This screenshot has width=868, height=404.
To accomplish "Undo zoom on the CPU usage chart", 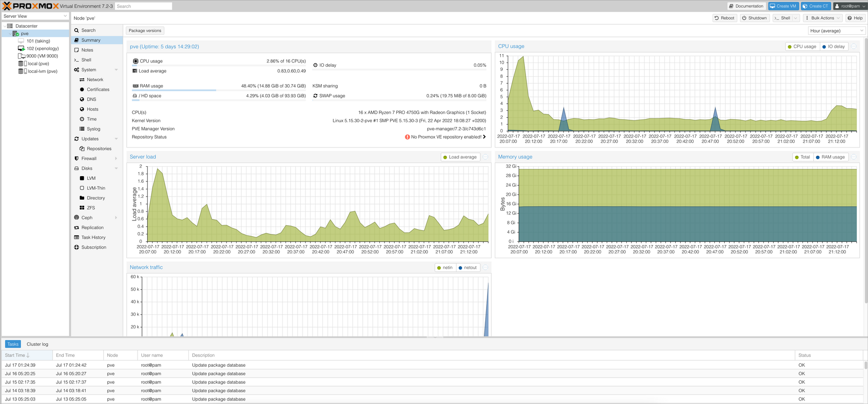I will point(854,46).
